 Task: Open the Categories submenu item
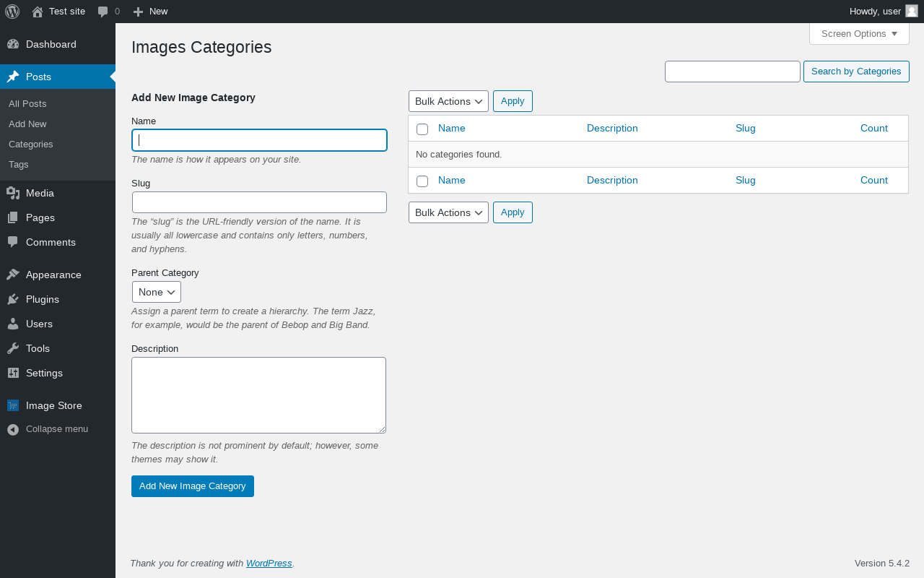(31, 144)
